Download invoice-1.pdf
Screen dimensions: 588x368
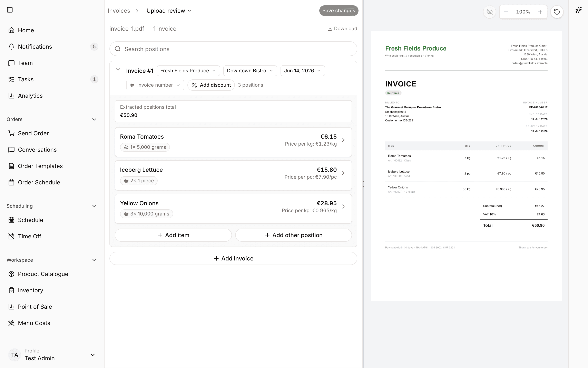(x=342, y=28)
